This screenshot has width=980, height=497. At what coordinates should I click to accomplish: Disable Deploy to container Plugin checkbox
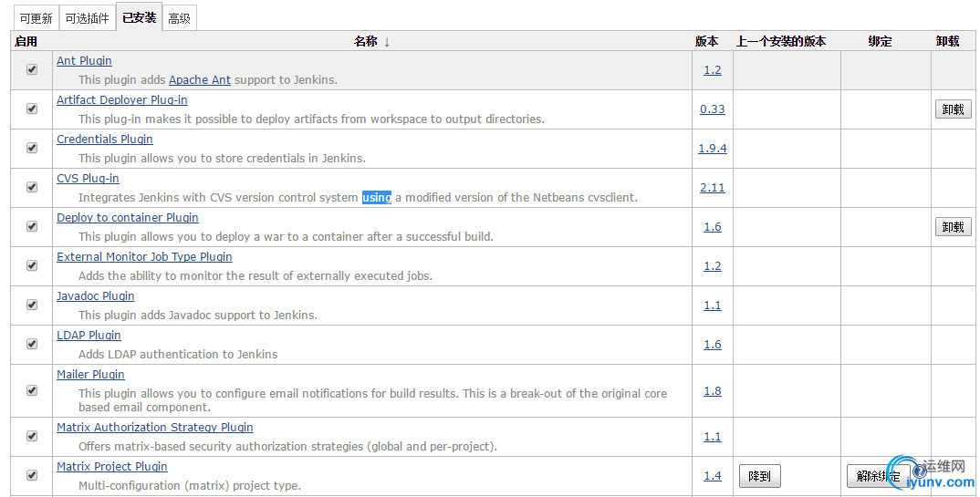pyautogui.click(x=32, y=226)
